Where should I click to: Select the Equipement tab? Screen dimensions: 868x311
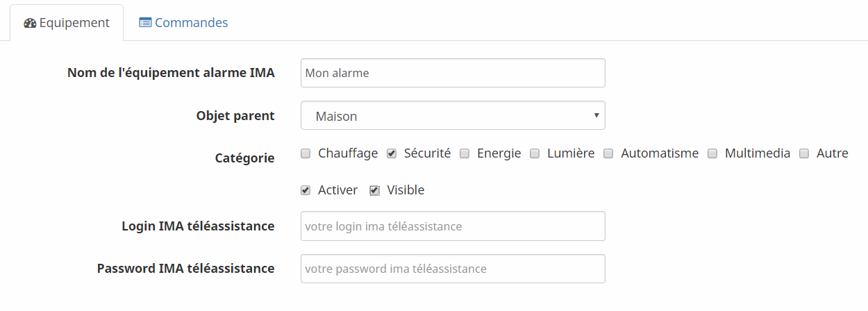(x=67, y=23)
